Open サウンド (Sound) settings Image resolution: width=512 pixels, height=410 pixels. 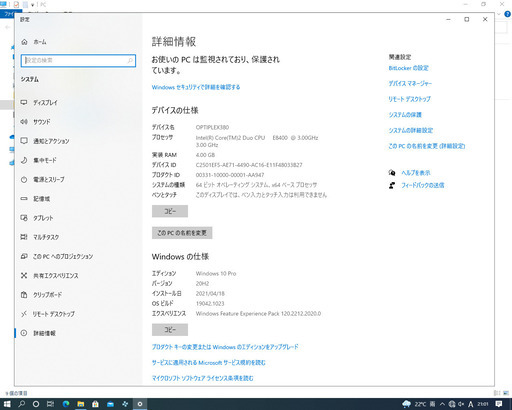click(41, 122)
